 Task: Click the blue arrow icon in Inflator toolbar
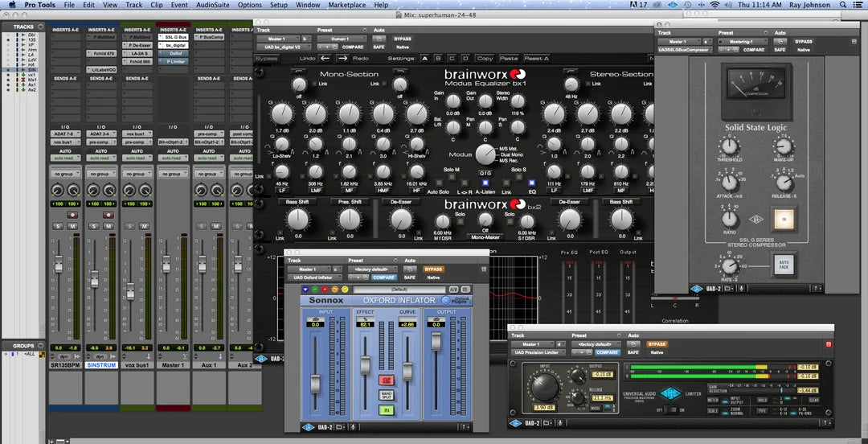point(305,290)
